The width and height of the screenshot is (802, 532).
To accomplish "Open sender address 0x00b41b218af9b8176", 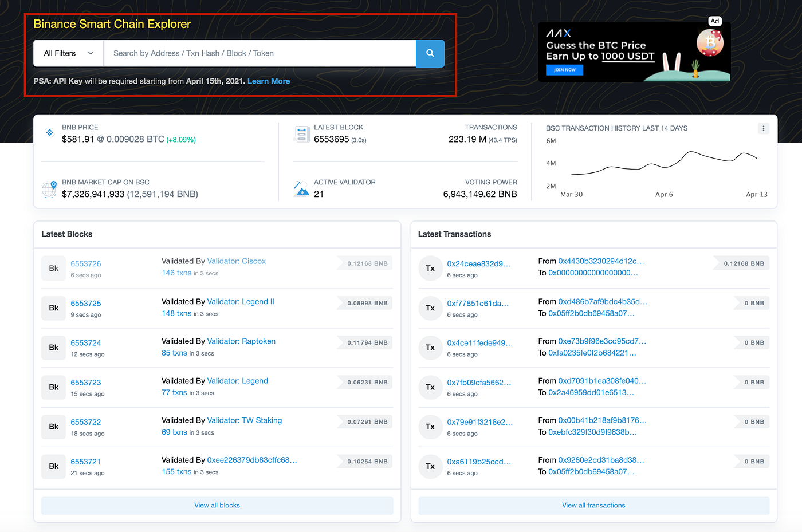I will 603,420.
